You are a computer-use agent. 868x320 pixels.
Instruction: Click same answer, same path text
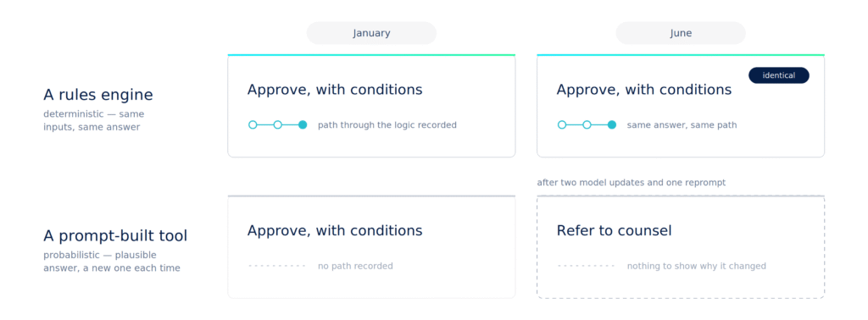pos(682,125)
